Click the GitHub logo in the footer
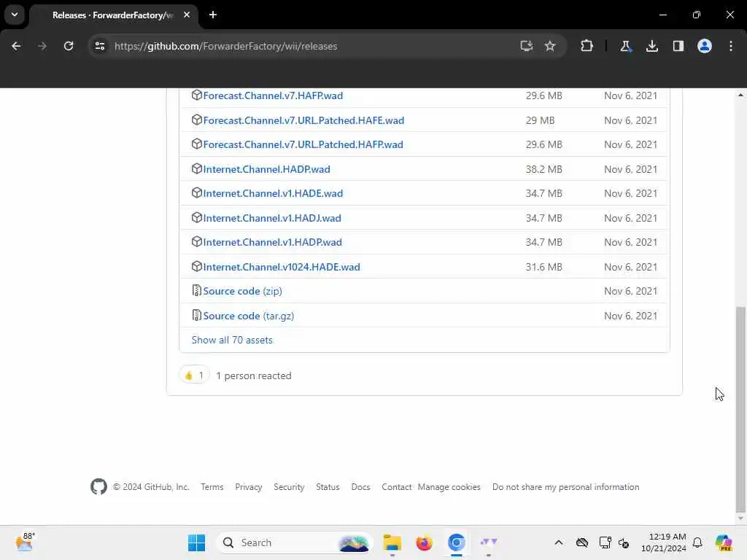747x560 pixels. tap(98, 486)
